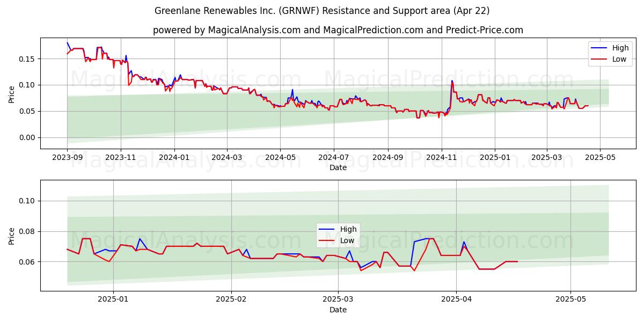644x322 pixels.
Task: Click the '2024-11' tick label on top chart
Action: (x=441, y=158)
